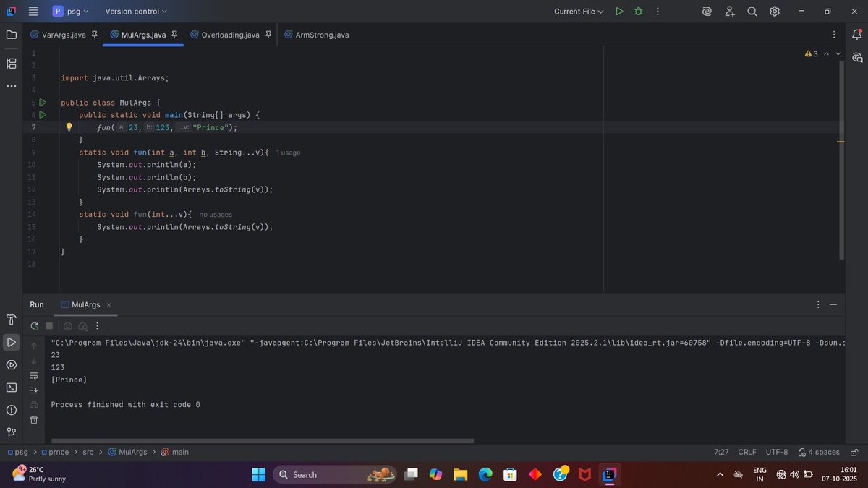Go to next highlighted problem arrow
Viewport: 868px width, 488px height.
coord(838,54)
